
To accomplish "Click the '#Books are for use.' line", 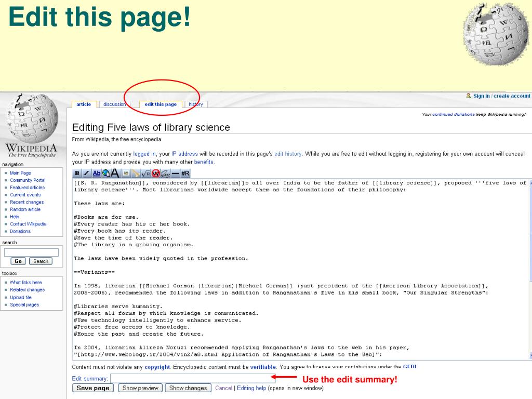I will coord(106,217).
